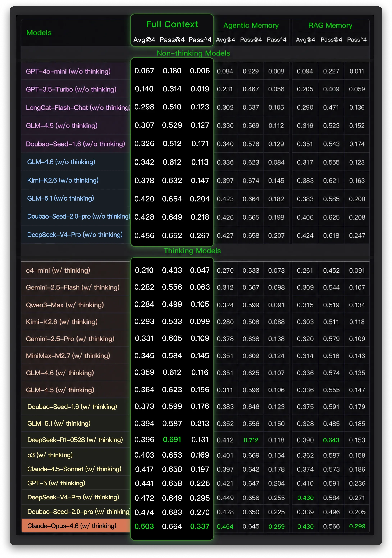Select the Agentic Memory header
392x558 pixels.
251,25
